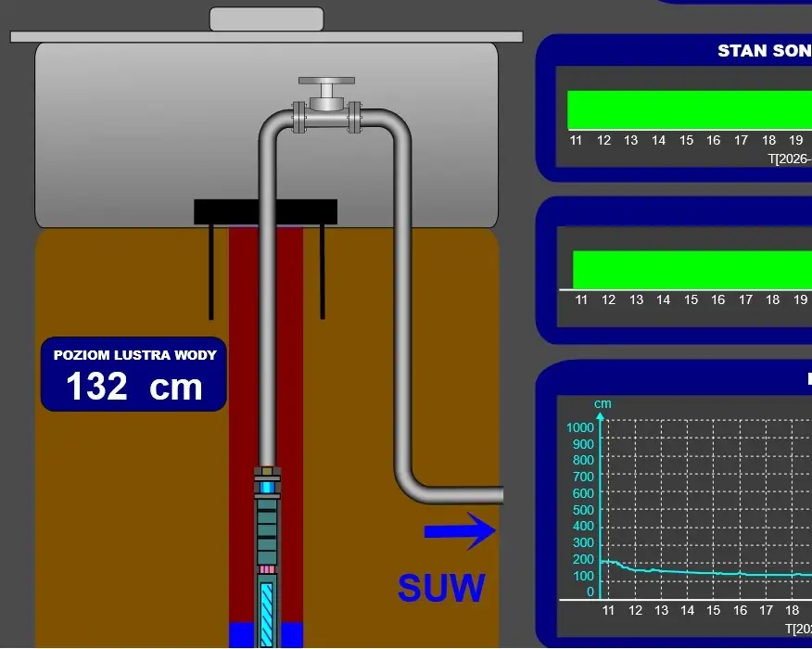Click the horizontal outlet pipe toward SUW
Image resolution: width=812 pixels, height=649 pixels.
[x=463, y=495]
